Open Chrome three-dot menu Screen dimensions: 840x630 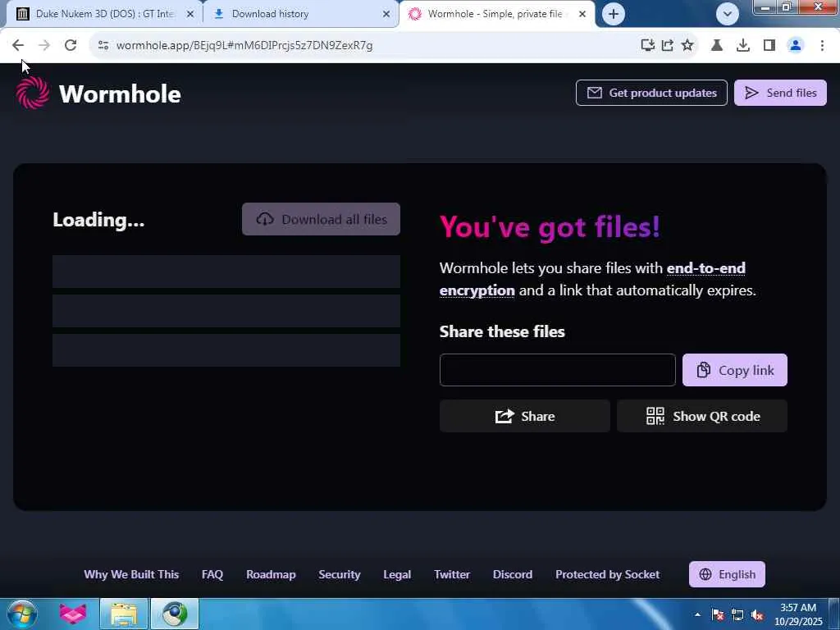[822, 46]
